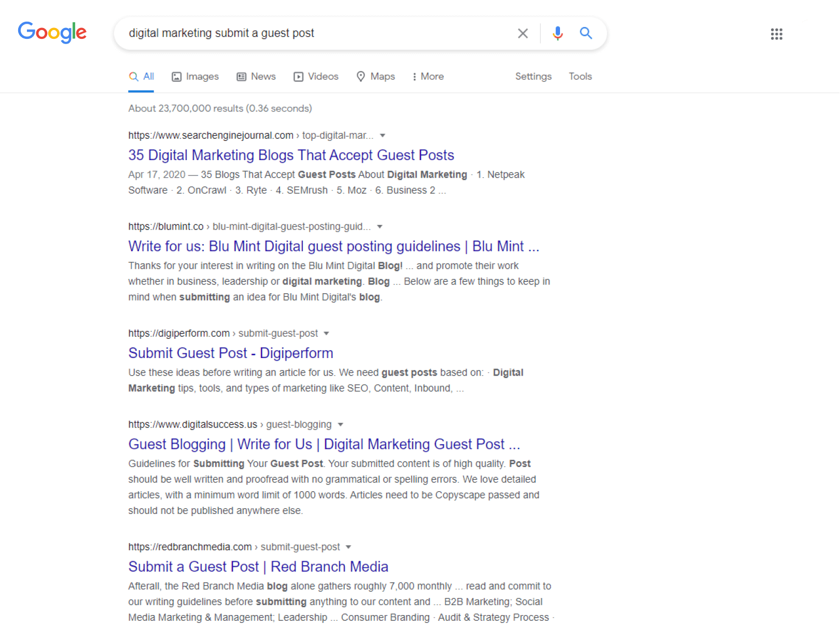840x628 pixels.
Task: Click the snippet line starting 'Afterall, the Red Branch Media blog'
Action: coord(340,586)
